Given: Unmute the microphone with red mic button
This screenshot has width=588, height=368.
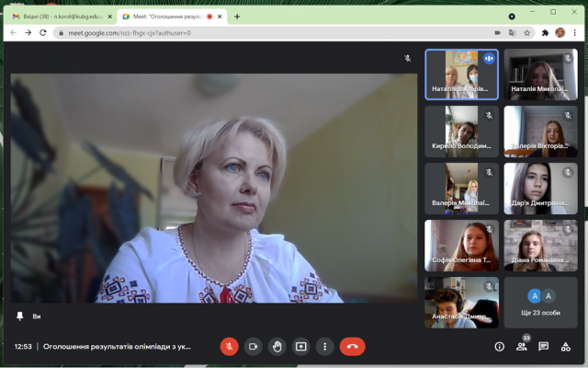Looking at the screenshot, I should click(x=229, y=346).
